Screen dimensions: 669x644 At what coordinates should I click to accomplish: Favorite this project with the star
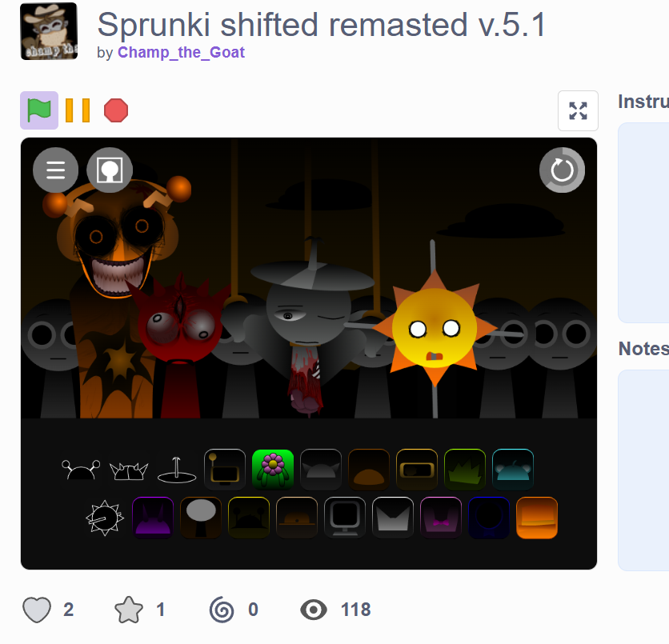(x=129, y=610)
